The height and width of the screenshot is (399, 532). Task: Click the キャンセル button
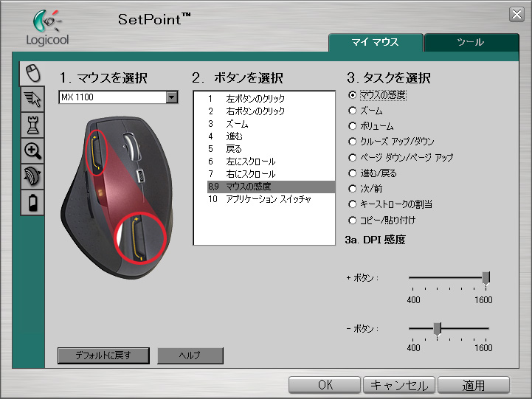399,385
